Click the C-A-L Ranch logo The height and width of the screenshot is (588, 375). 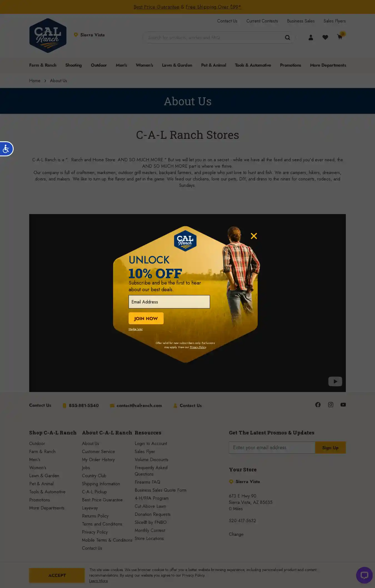click(48, 36)
